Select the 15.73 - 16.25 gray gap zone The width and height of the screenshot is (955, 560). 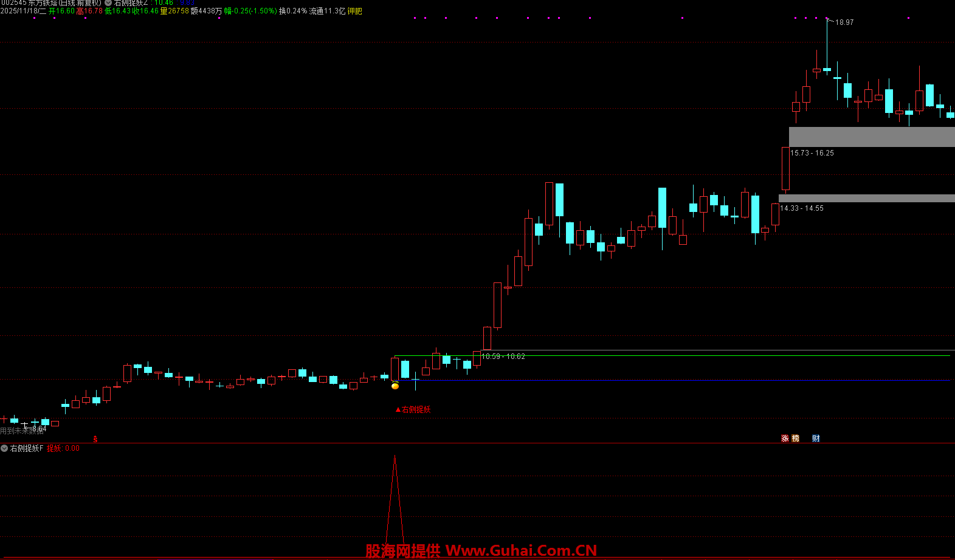click(x=871, y=137)
